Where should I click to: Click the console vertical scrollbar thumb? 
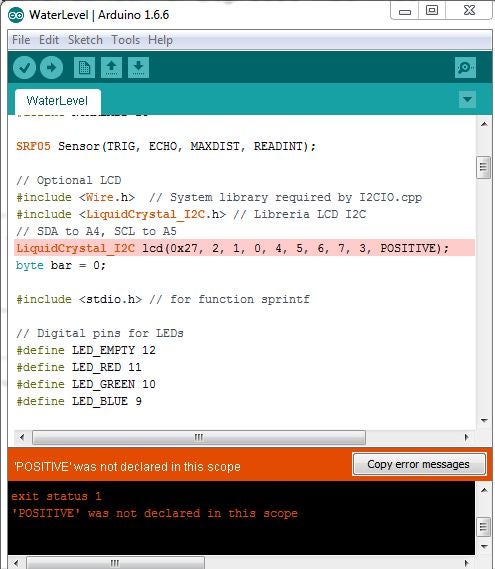tap(483, 527)
